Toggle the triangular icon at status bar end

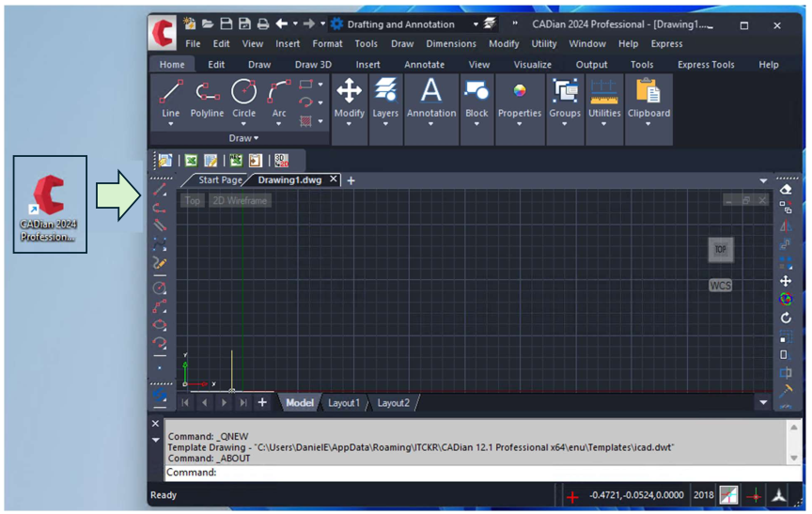click(x=779, y=495)
